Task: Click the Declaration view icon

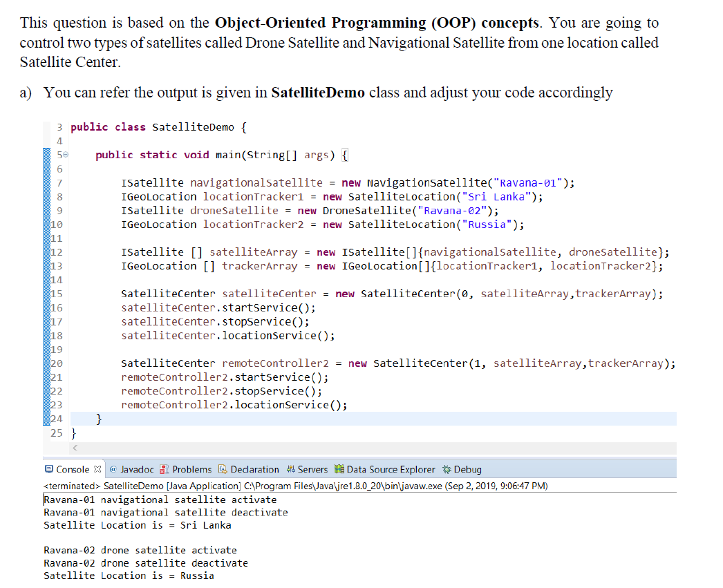Action: click(x=223, y=469)
